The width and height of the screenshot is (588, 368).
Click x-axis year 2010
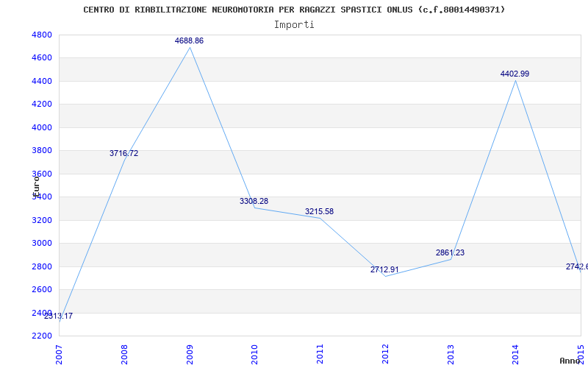click(254, 354)
